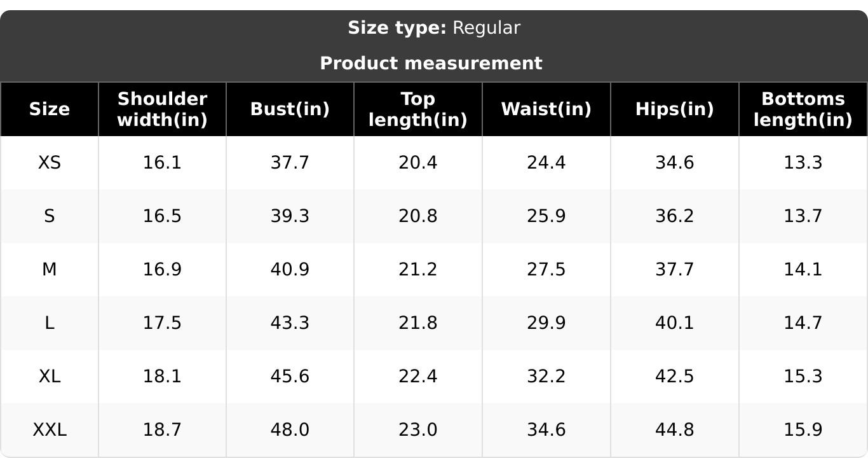Click the 21.2 top length cell
Screen dimensions: 868x458
tap(418, 270)
